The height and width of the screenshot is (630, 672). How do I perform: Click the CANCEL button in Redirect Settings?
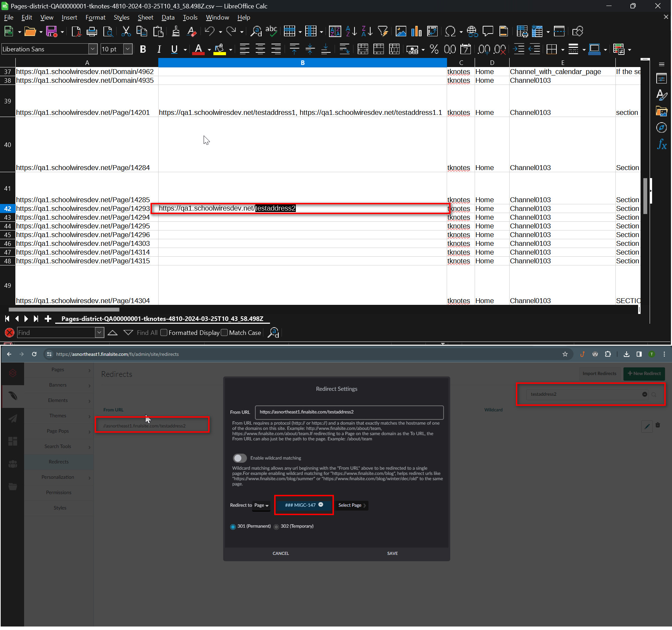tap(281, 554)
